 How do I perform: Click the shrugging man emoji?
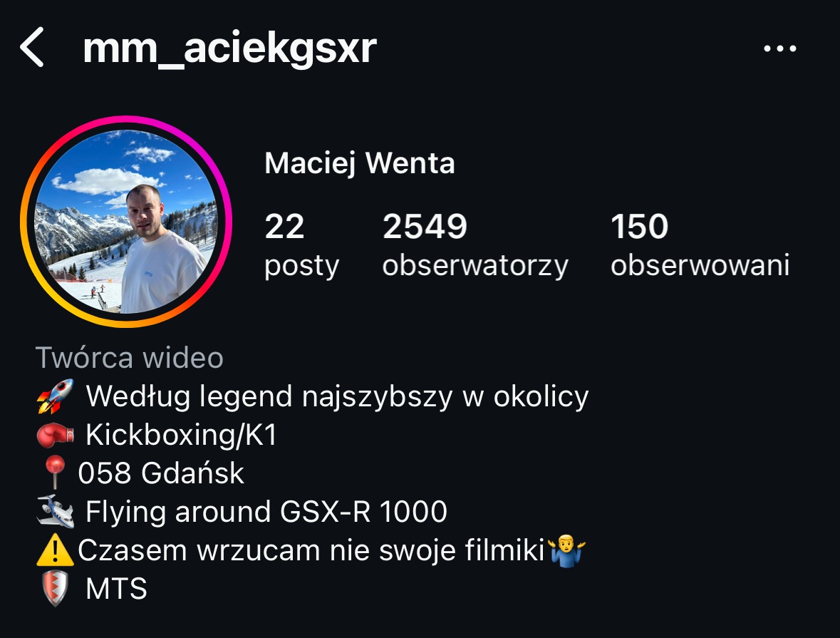pos(567,550)
